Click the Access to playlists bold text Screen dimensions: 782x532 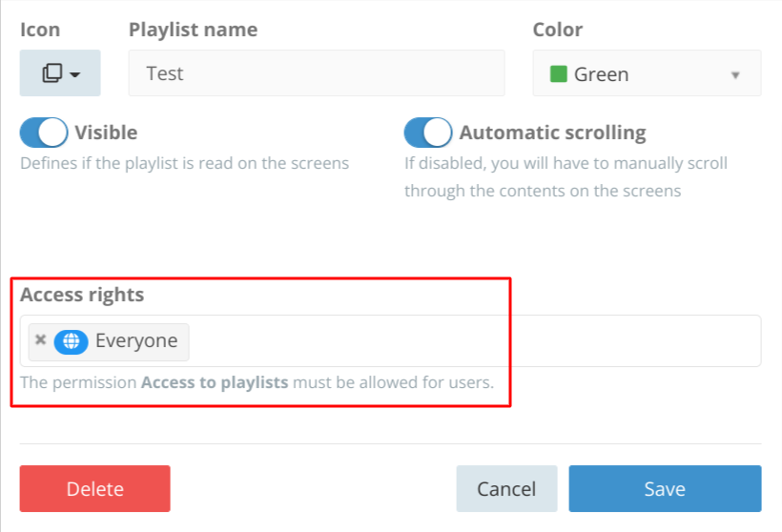tap(215, 382)
